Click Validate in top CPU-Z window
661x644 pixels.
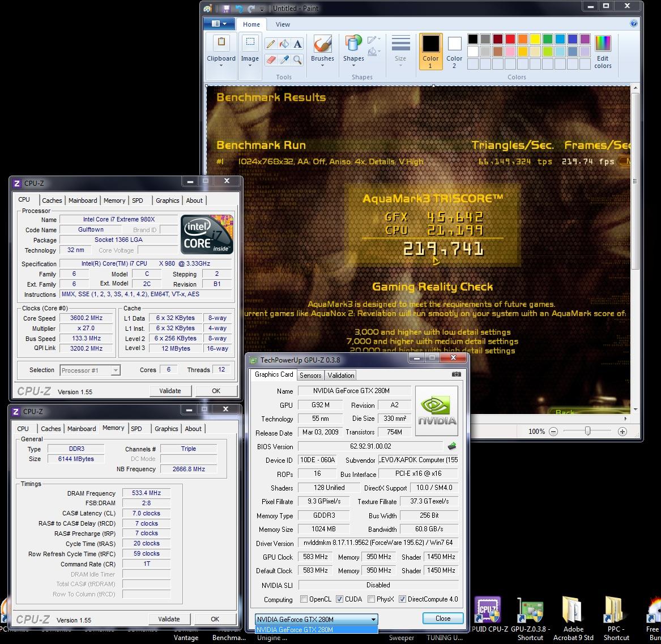[x=170, y=391]
